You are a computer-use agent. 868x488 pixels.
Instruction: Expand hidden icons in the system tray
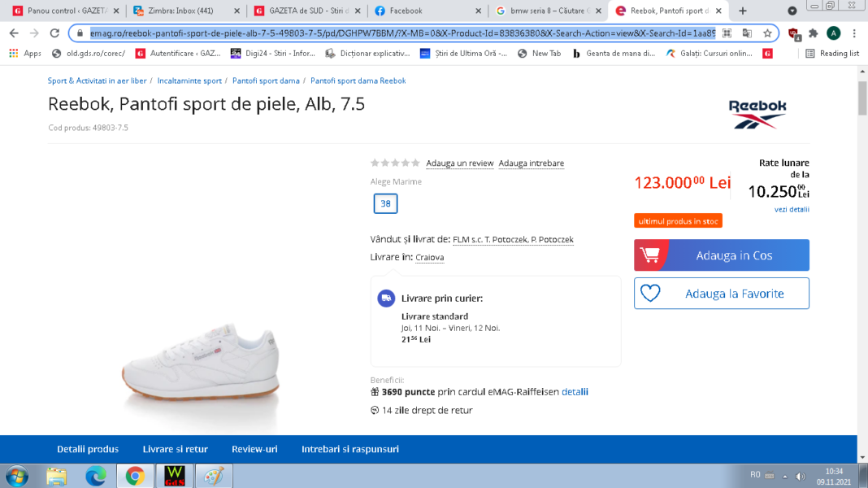point(783,475)
